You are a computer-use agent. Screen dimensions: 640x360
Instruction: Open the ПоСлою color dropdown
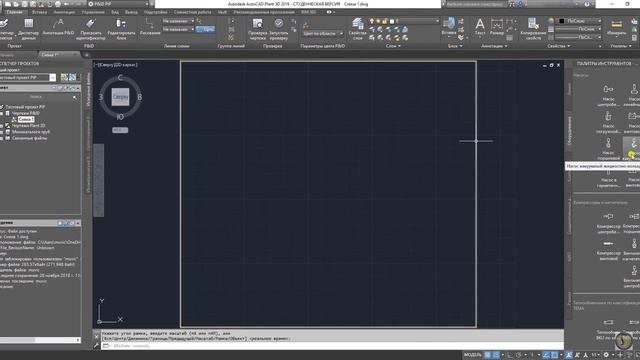[579, 21]
